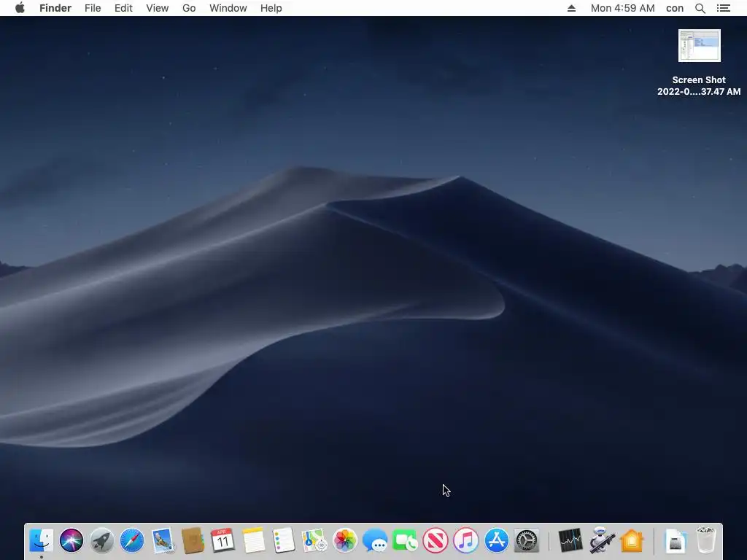Open the App Store icon
747x560 pixels.
click(496, 541)
